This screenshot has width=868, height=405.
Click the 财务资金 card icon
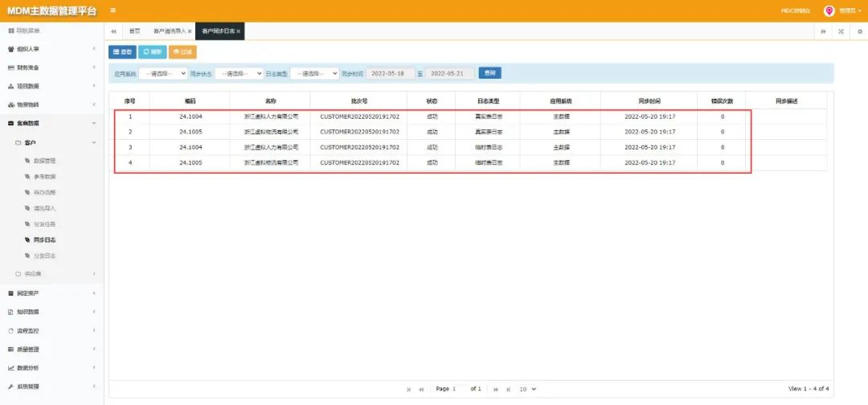pyautogui.click(x=10, y=67)
